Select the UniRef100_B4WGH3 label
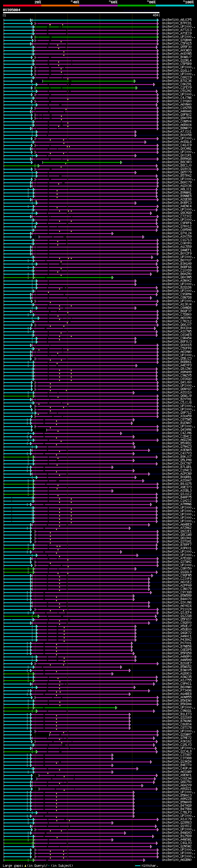 click(177, 833)
